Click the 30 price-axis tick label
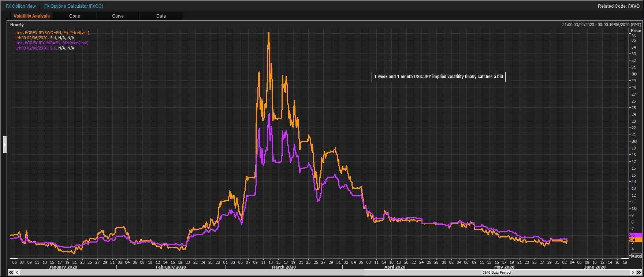Screen dimensions: 644x277 634,74
